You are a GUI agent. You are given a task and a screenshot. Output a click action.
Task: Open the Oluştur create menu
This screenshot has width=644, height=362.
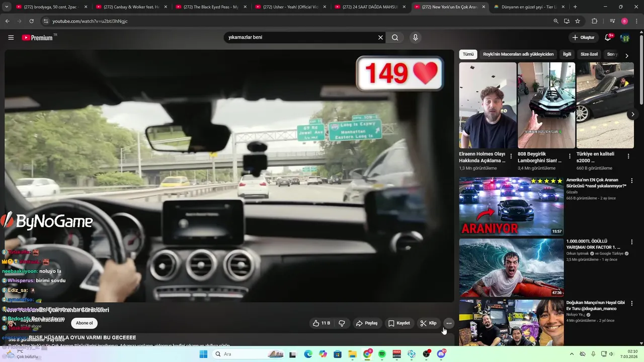coord(583,38)
